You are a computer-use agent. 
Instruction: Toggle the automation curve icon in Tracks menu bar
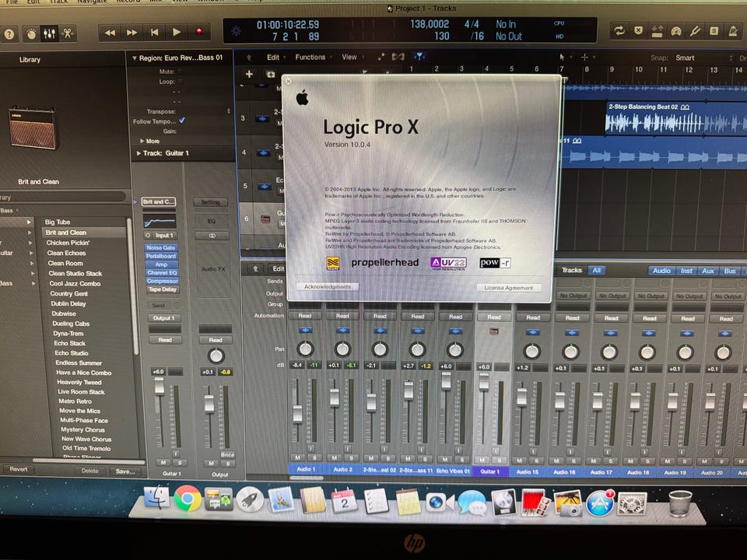[x=381, y=57]
